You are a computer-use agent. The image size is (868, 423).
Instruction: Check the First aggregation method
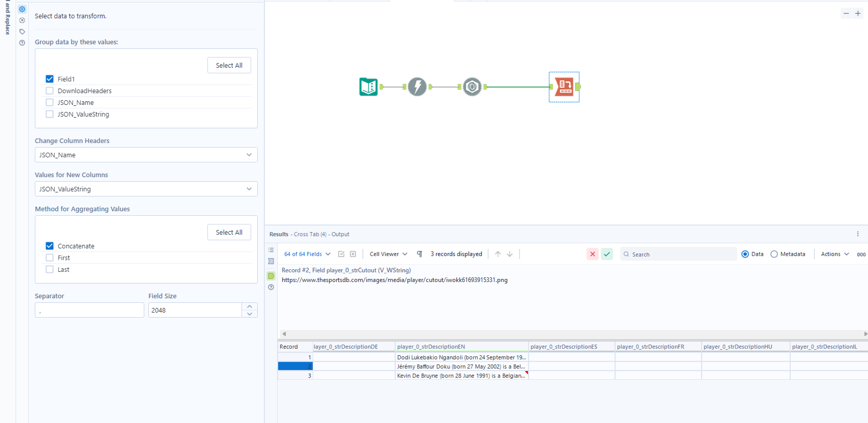point(50,258)
